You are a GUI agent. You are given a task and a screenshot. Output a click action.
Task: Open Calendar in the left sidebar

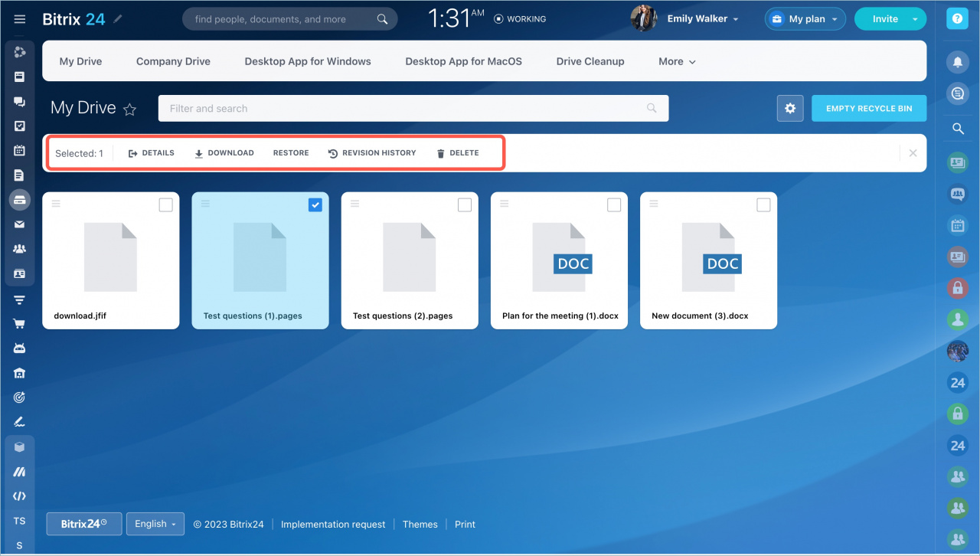tap(20, 151)
